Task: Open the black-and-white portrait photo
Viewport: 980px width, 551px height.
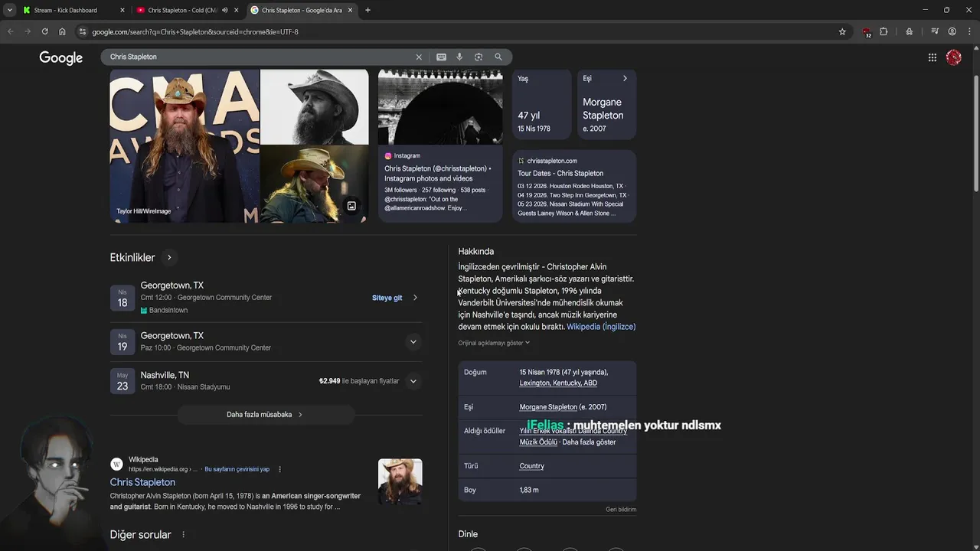Action: coord(314,107)
